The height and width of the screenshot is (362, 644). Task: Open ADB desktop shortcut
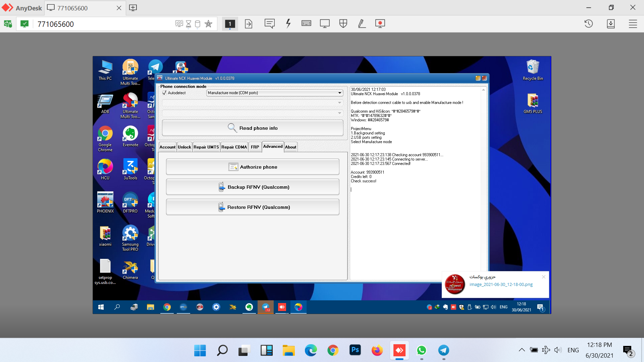(x=105, y=103)
